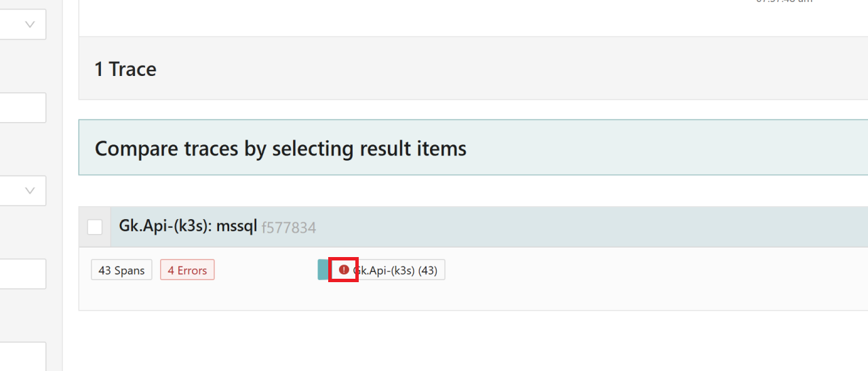
Task: Select the bottom partially visible sidebar input
Action: click(22, 356)
